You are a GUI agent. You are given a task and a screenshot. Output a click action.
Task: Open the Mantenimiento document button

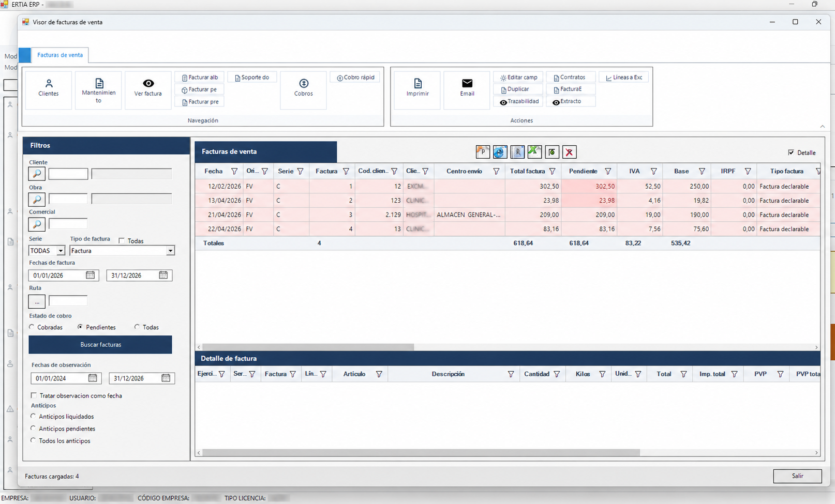click(98, 90)
